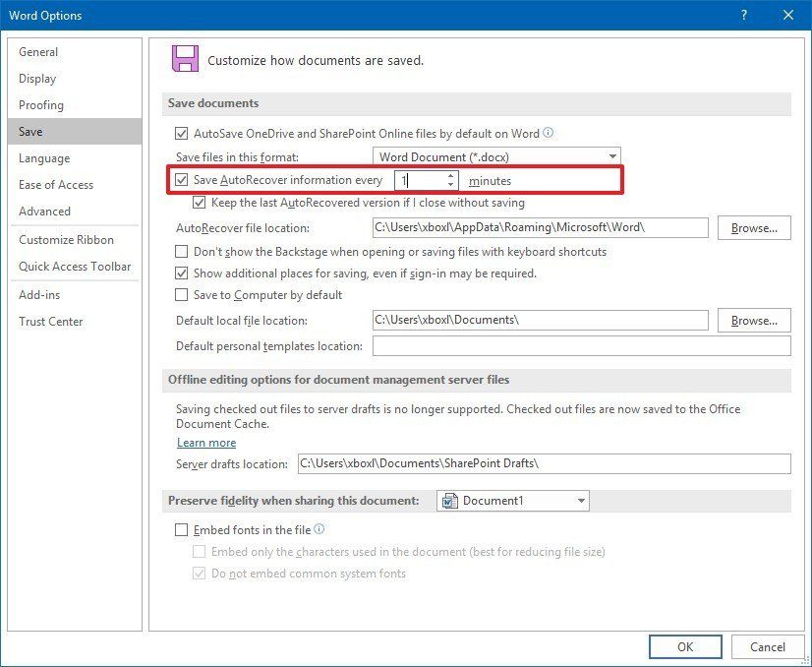Open the Trust Center section

tap(51, 321)
